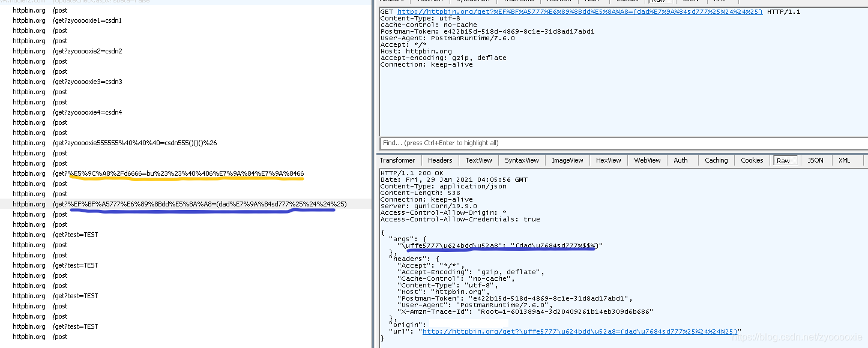Select the Auth tab
The height and width of the screenshot is (348, 868).
point(680,160)
